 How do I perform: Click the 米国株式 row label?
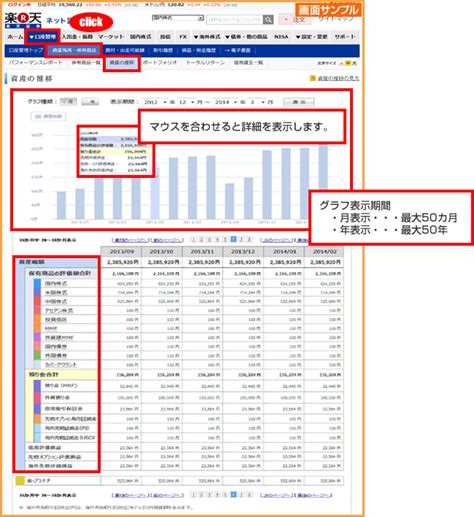(x=56, y=293)
